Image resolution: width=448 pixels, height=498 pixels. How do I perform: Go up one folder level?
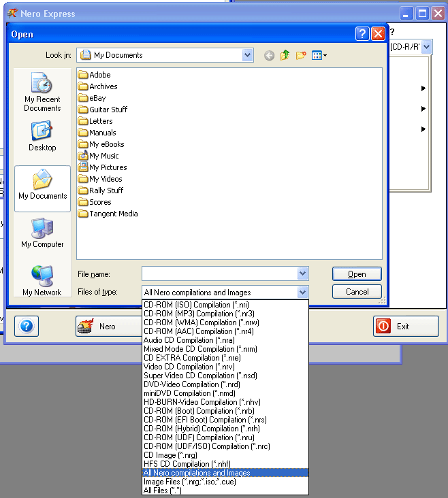click(x=285, y=55)
